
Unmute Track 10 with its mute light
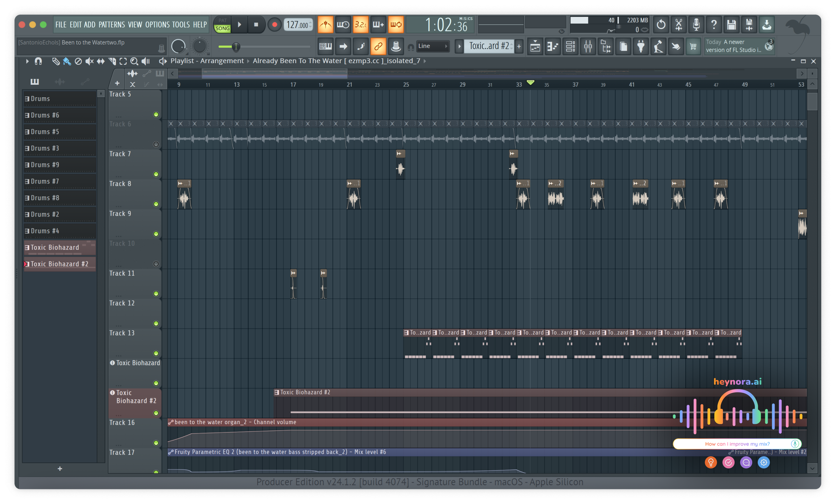[x=156, y=264]
